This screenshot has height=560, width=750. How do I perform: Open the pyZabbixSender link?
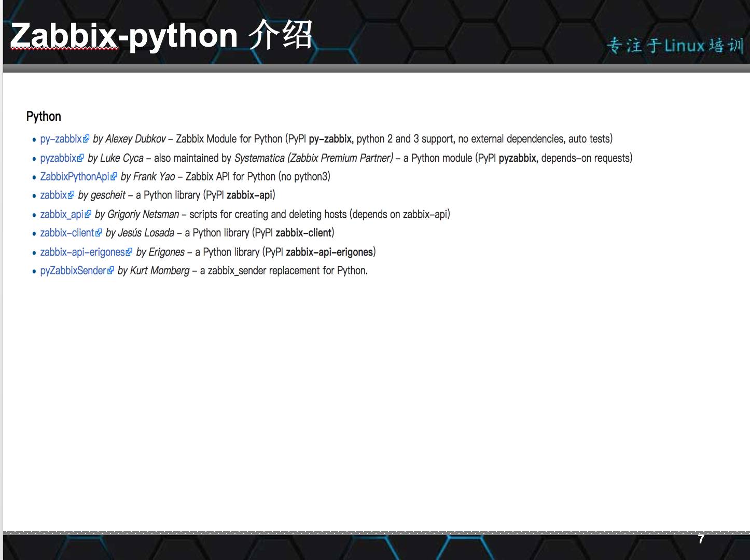[73, 271]
